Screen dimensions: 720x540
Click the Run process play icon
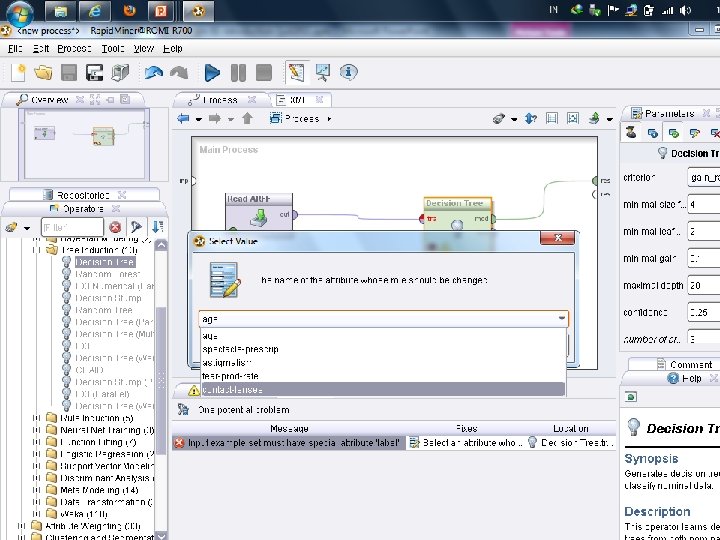coord(212,73)
